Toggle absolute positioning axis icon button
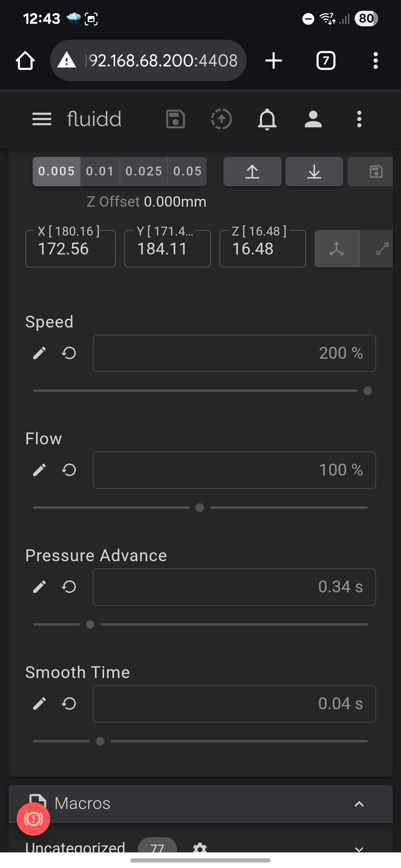Screen dimensions: 401x868 click(337, 249)
